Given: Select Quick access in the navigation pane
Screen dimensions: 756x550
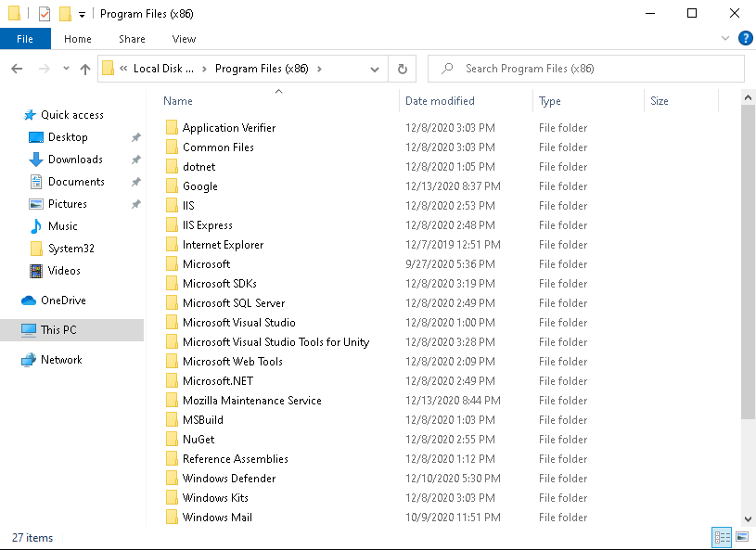Looking at the screenshot, I should click(x=71, y=115).
